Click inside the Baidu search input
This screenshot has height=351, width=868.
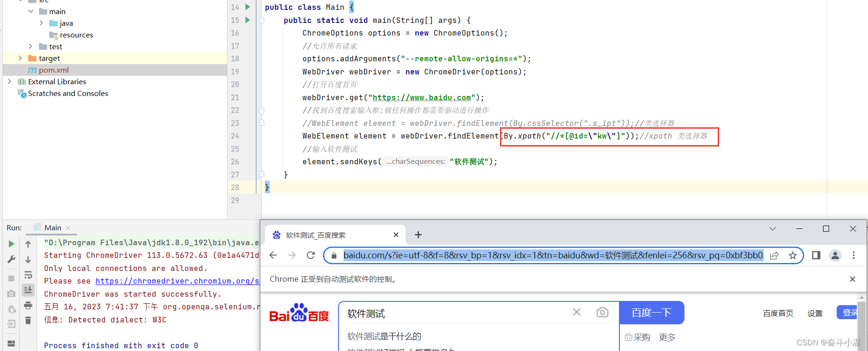[x=454, y=313]
